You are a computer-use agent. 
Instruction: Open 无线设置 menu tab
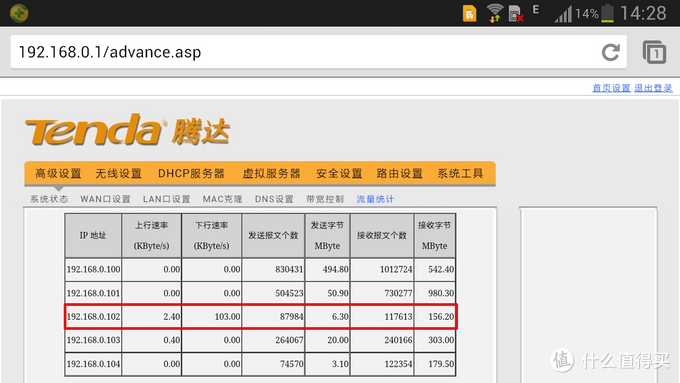(x=118, y=173)
